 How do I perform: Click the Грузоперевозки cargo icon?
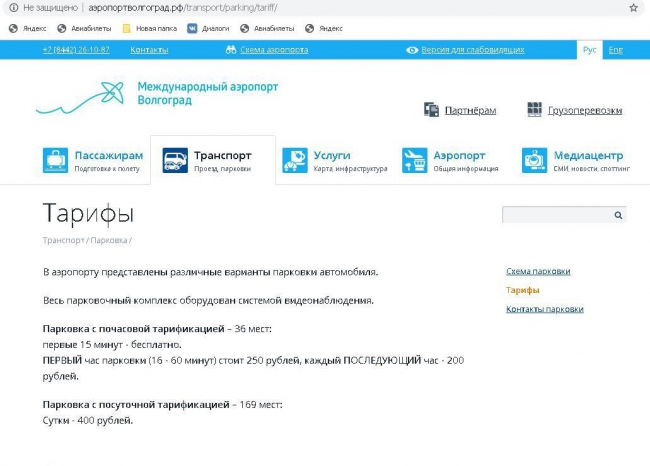tap(535, 110)
